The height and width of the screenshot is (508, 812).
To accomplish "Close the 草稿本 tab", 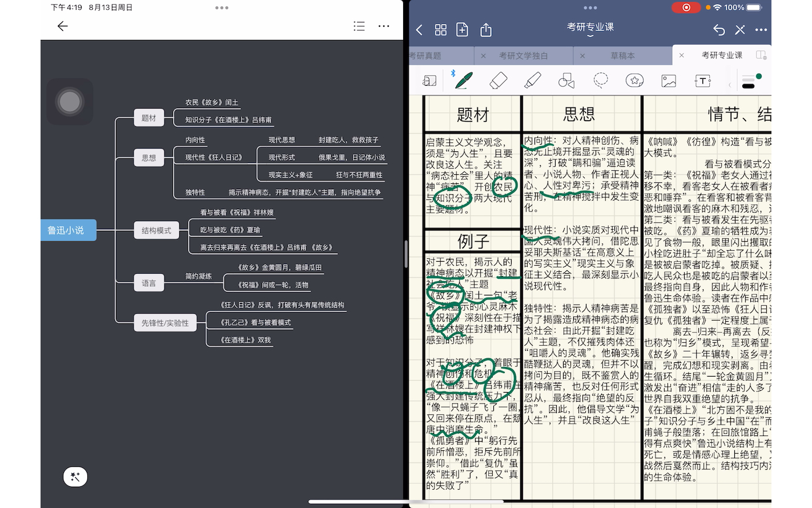I will click(x=582, y=55).
